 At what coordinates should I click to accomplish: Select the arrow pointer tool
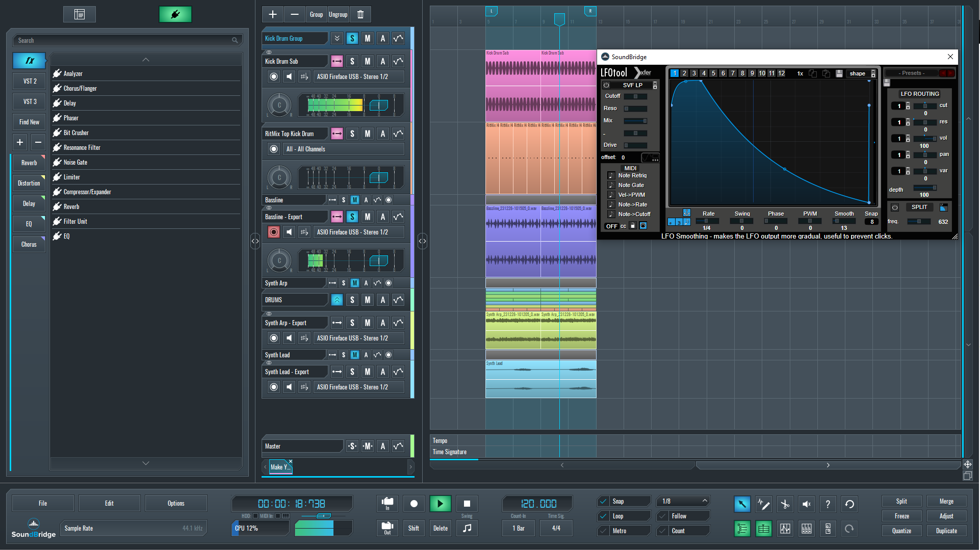click(x=742, y=504)
